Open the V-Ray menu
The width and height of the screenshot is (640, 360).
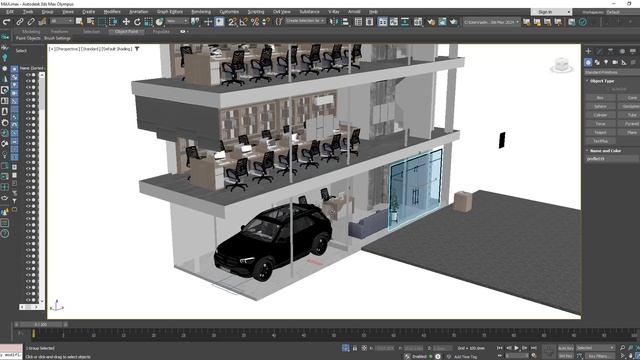coord(334,12)
